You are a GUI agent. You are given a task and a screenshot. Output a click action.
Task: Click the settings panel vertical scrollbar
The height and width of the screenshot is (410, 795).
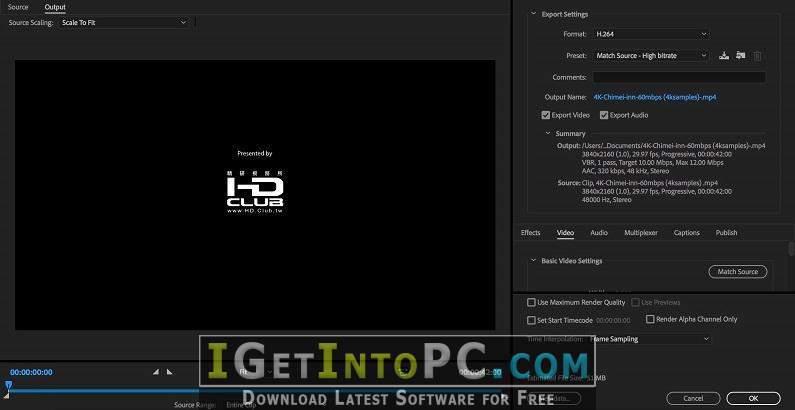click(x=791, y=248)
